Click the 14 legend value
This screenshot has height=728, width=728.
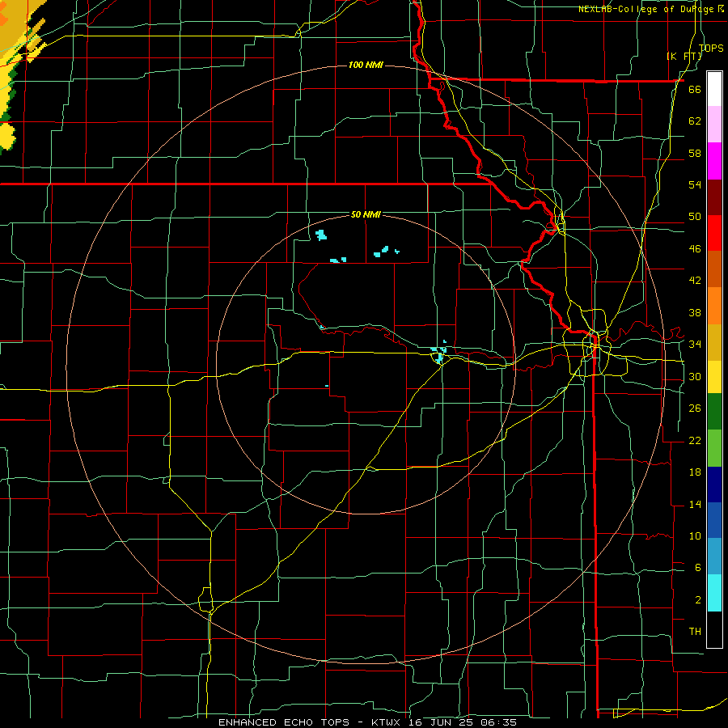[x=695, y=504]
